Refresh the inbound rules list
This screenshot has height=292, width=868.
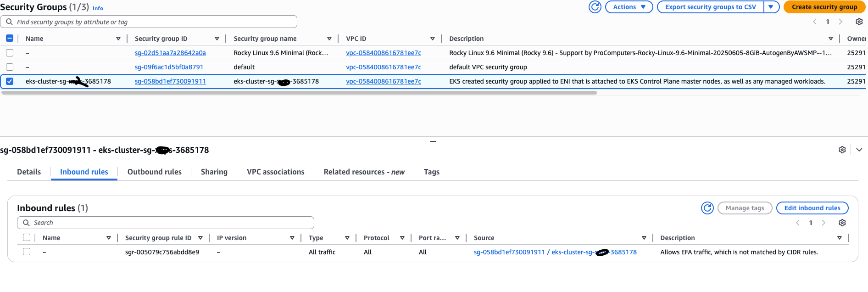707,208
